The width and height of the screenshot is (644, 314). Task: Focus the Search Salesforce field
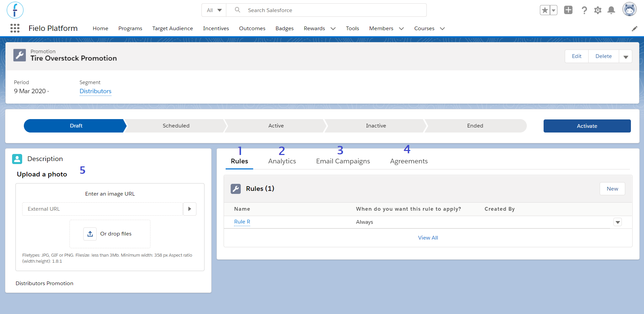pos(326,10)
